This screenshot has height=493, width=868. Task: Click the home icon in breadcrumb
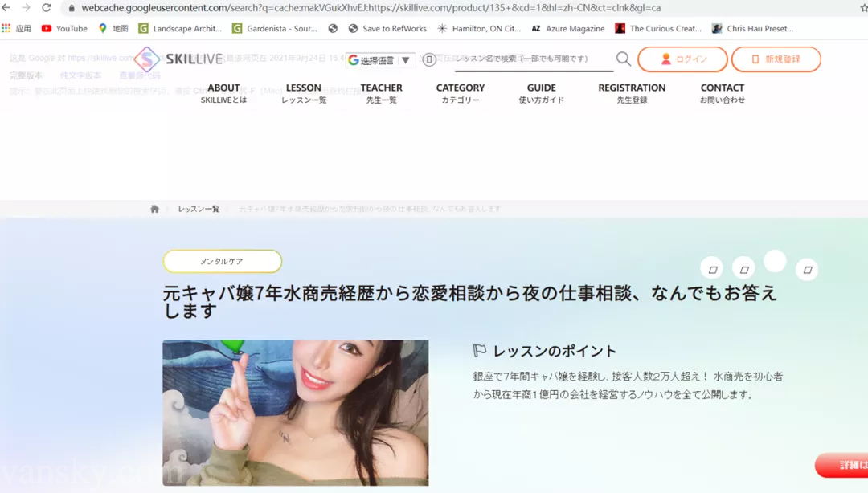click(x=154, y=209)
